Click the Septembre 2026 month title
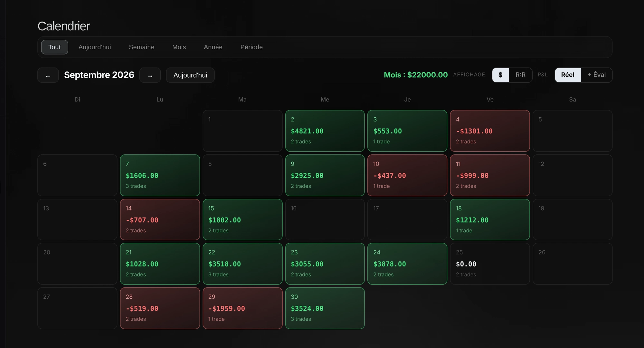This screenshot has width=644, height=348. [99, 75]
